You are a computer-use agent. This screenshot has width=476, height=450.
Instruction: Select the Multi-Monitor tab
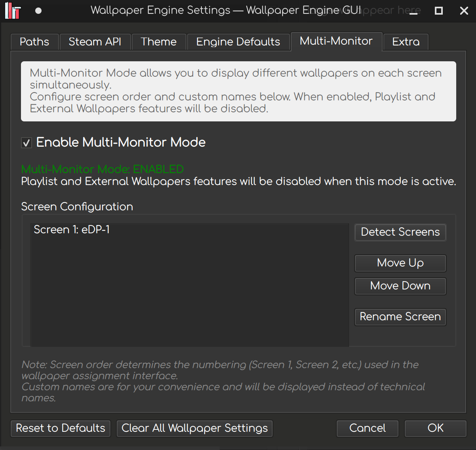pyautogui.click(x=336, y=41)
